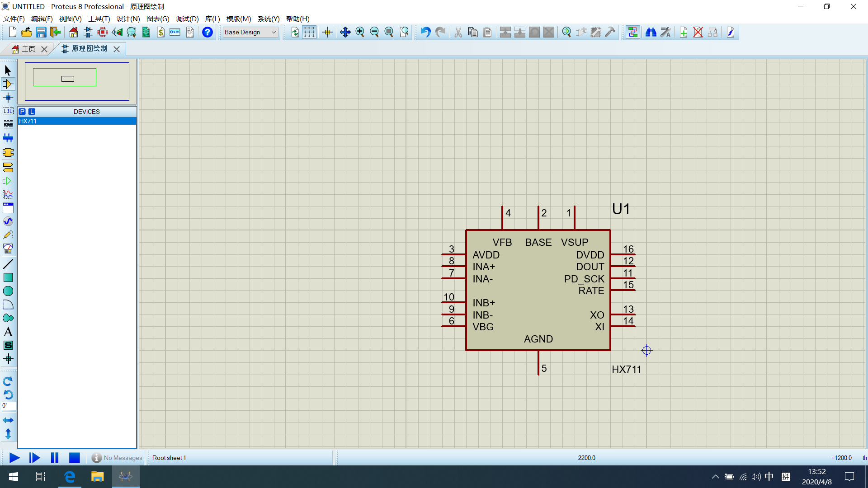Click Zoom Out magnifier icon

[x=374, y=32]
